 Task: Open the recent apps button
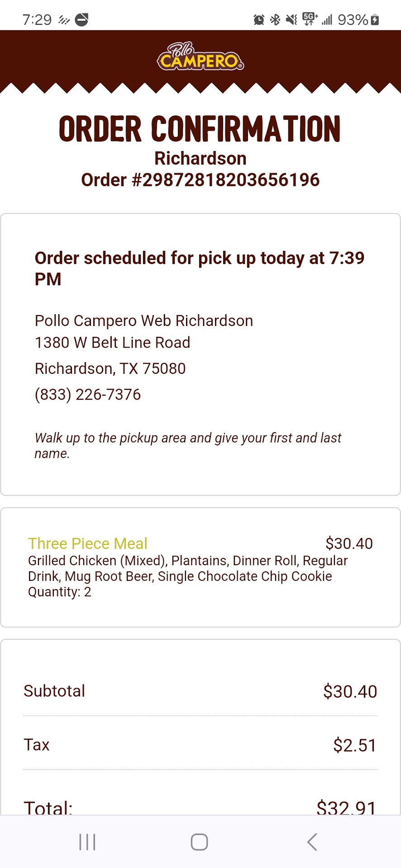[87, 842]
